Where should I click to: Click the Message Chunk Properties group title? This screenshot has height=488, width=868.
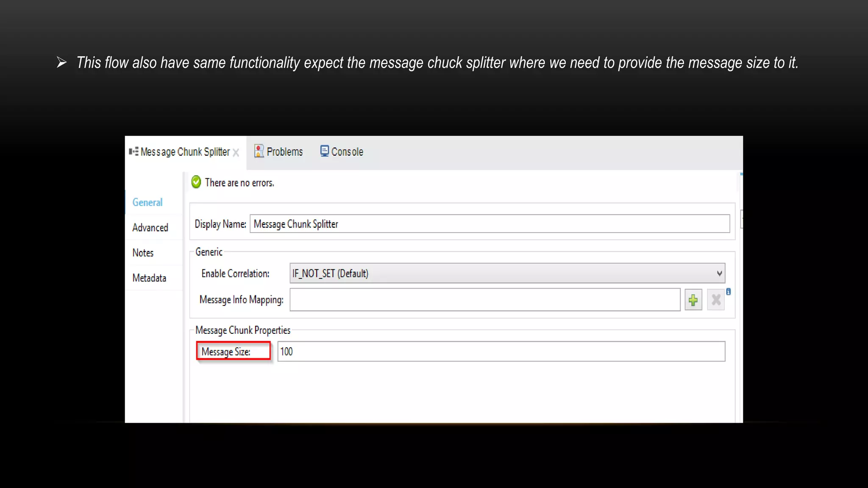pos(243,330)
